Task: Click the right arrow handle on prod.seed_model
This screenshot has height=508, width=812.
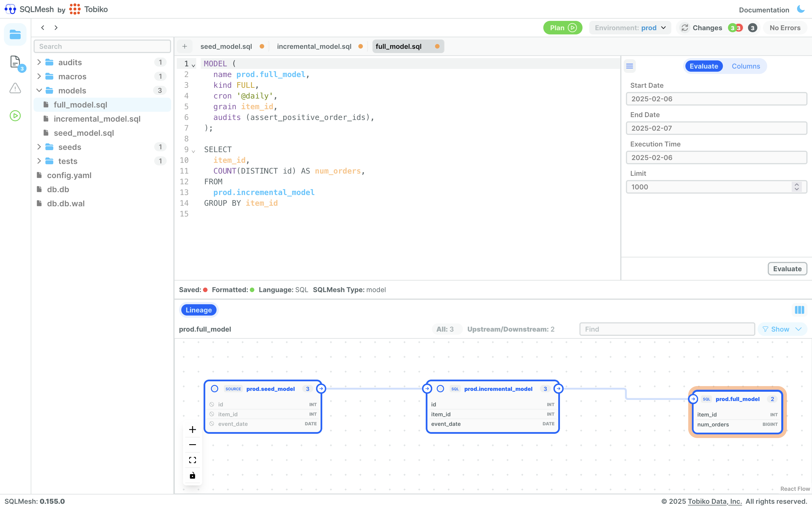Action: 321,389
